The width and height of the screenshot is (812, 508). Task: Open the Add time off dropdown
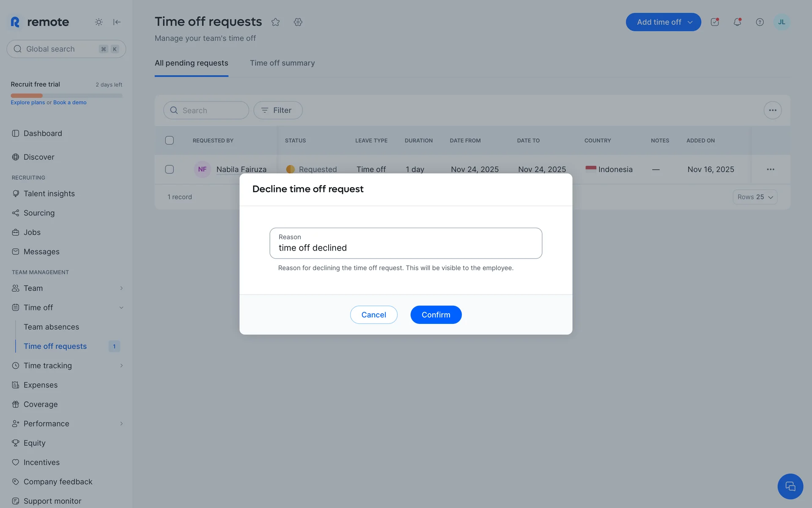(x=663, y=22)
